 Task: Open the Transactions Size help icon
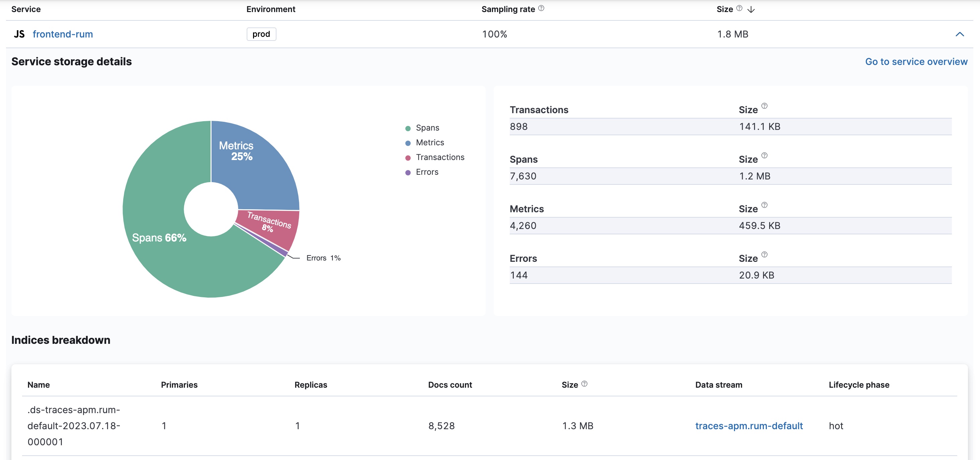coord(765,106)
